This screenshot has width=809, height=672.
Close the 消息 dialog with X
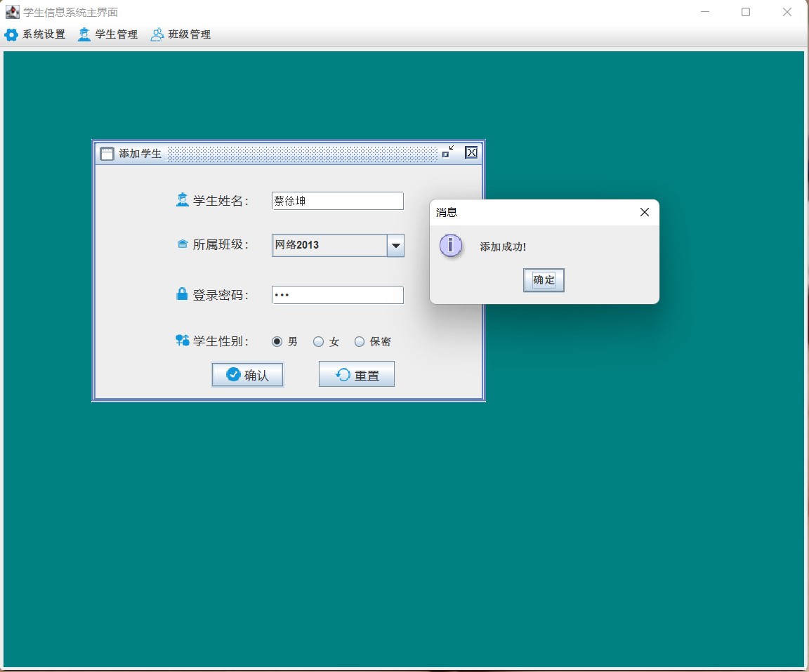(x=645, y=212)
